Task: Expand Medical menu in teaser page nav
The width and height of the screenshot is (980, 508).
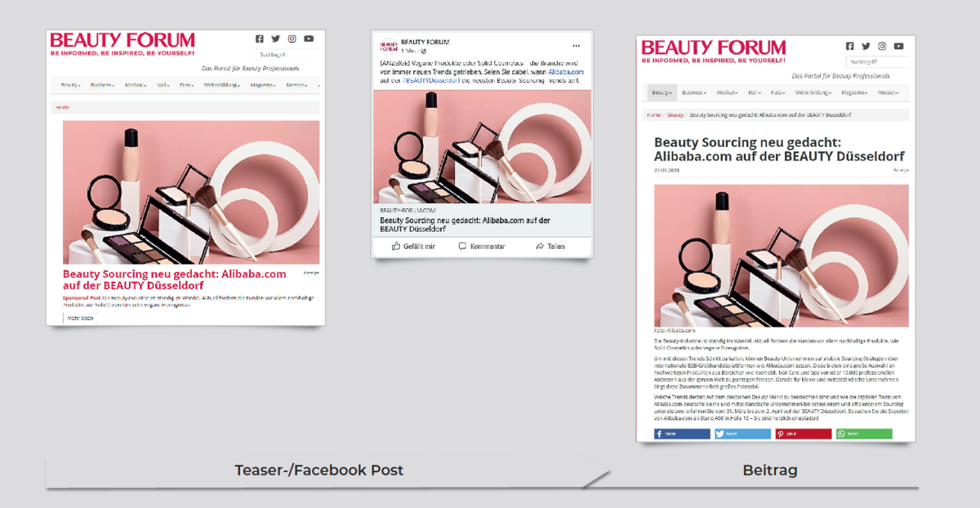Action: (x=136, y=85)
